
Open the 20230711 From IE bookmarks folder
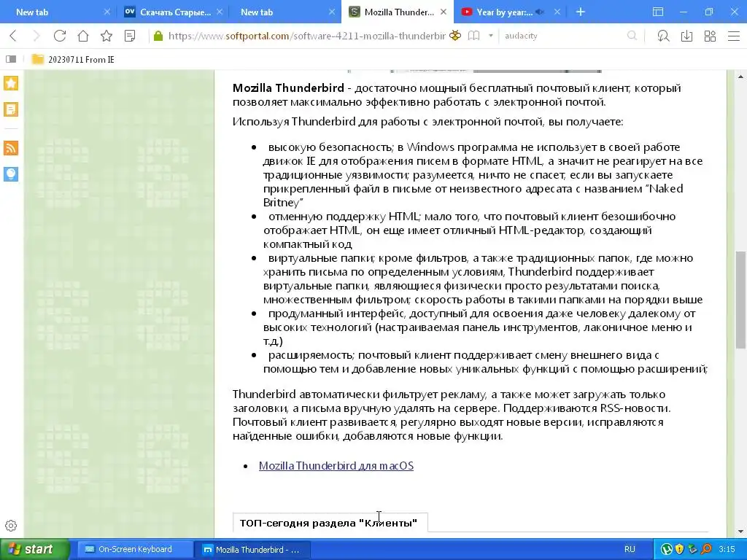pos(73,59)
